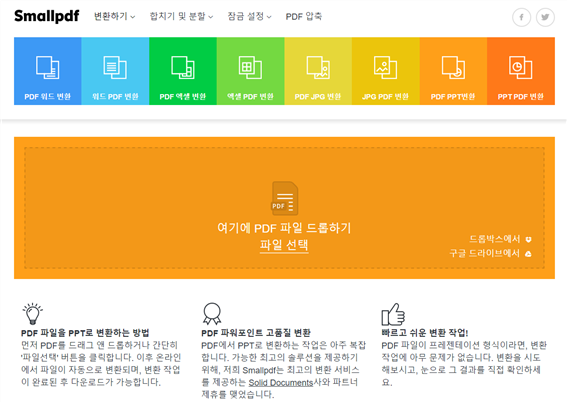Expand the 변환하기 menu
This screenshot has width=567, height=402.
click(115, 16)
